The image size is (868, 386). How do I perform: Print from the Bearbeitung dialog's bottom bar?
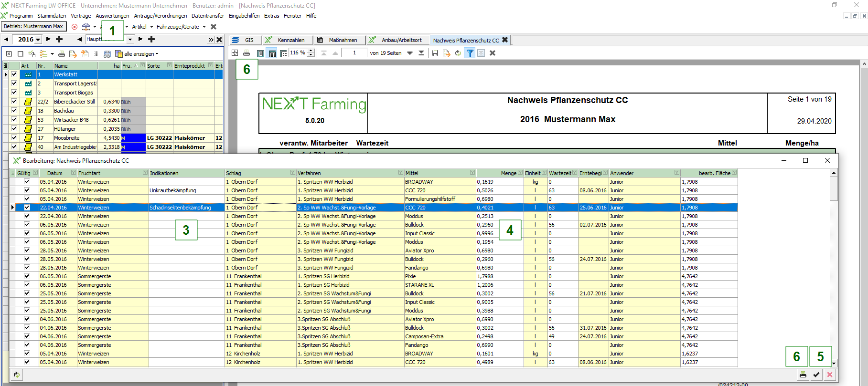[803, 375]
